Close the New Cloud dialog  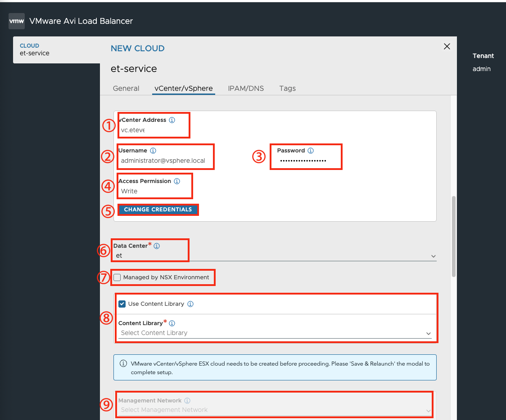[447, 46]
